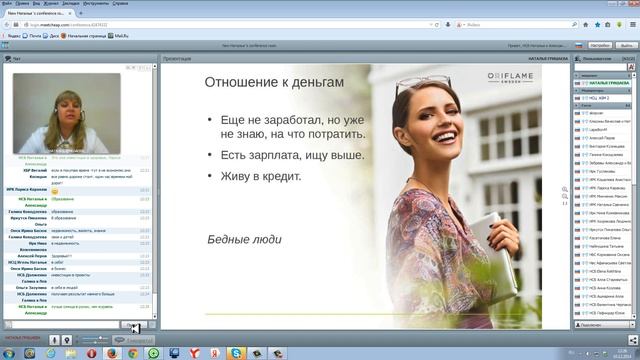Go back with the browser back arrow
This screenshot has width=640, height=360.
coord(7,25)
